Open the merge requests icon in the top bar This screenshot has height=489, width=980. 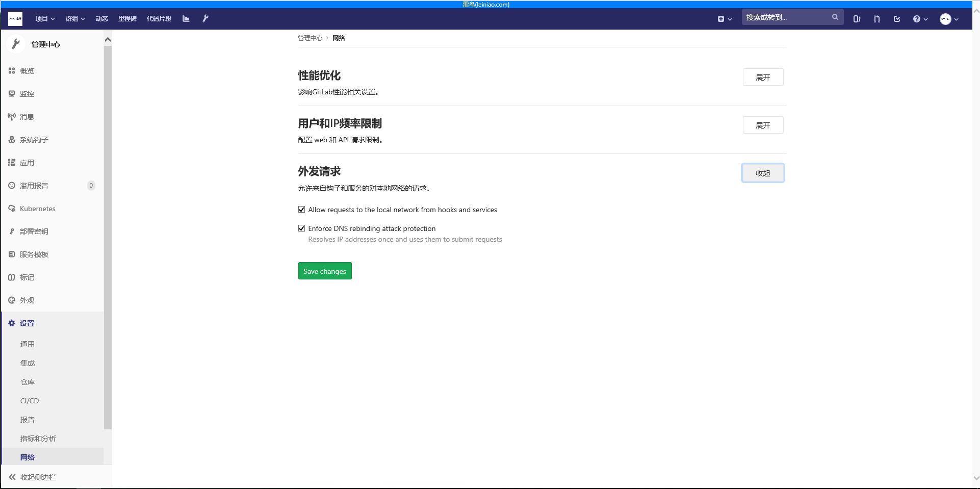876,19
